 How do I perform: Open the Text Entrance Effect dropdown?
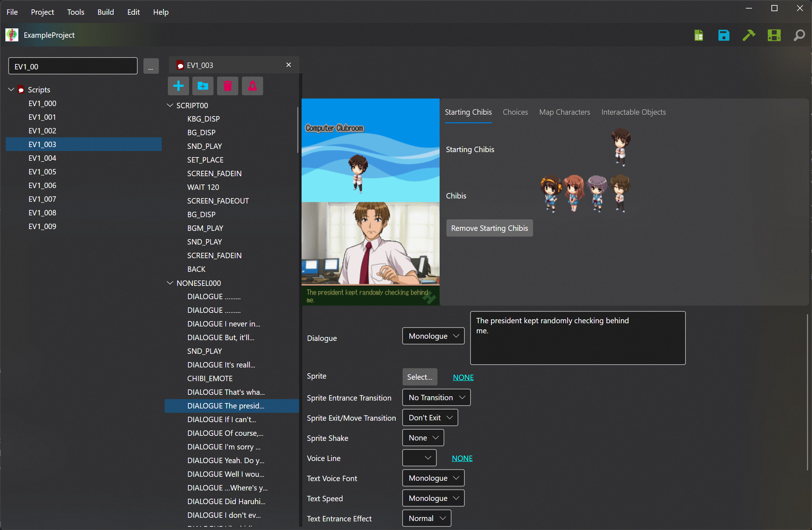pos(427,518)
